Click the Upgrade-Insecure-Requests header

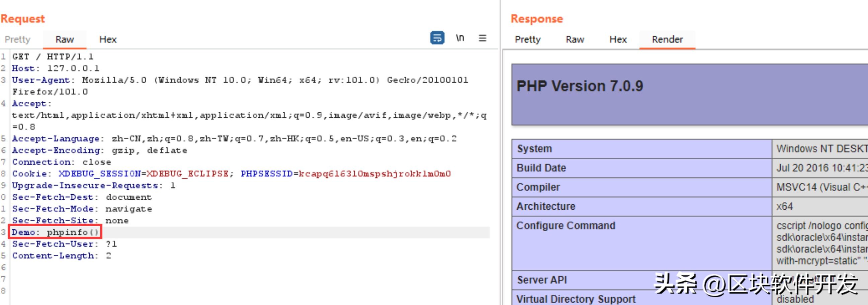click(x=94, y=186)
